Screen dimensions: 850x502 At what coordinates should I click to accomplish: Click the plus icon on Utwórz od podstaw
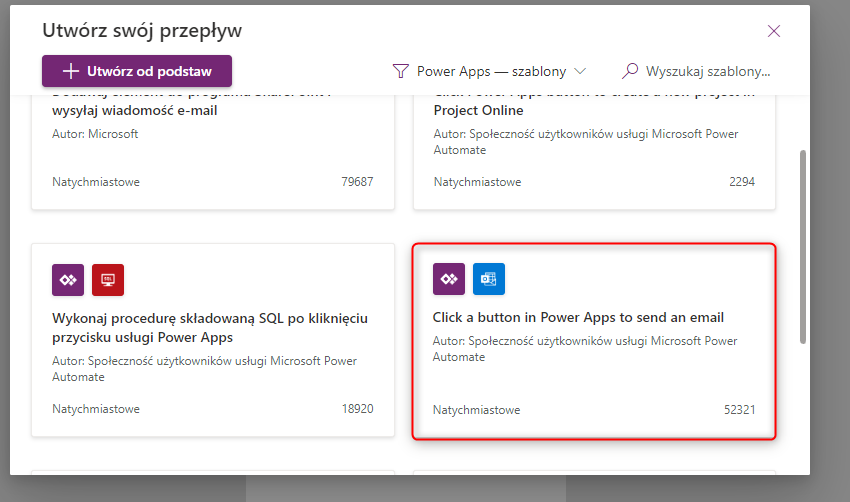tap(70, 71)
